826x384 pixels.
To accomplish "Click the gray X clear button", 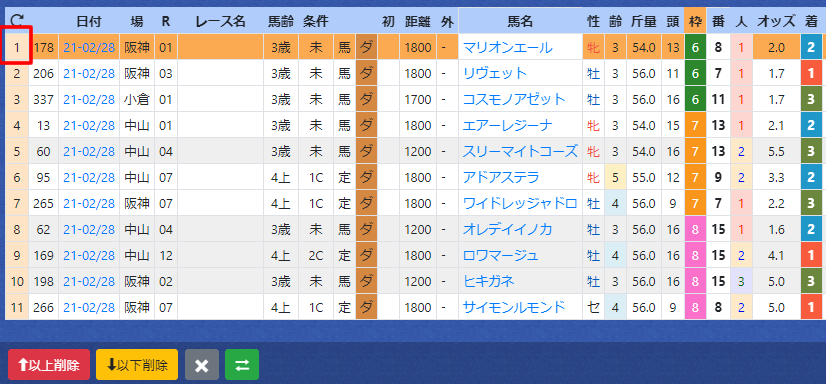I will point(202,365).
